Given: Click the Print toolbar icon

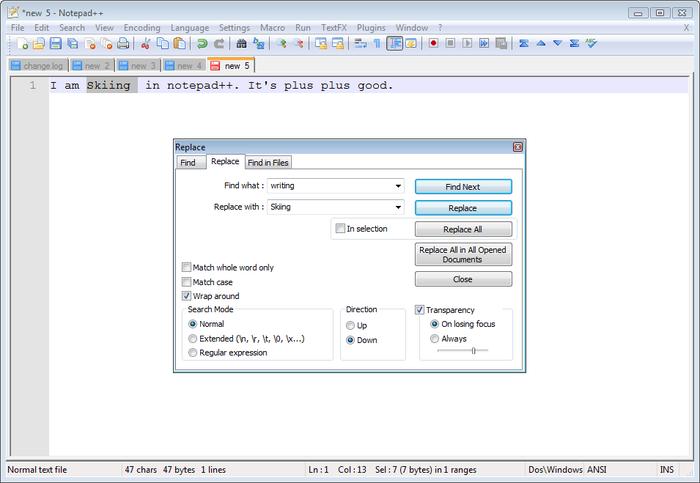Looking at the screenshot, I should [x=123, y=43].
